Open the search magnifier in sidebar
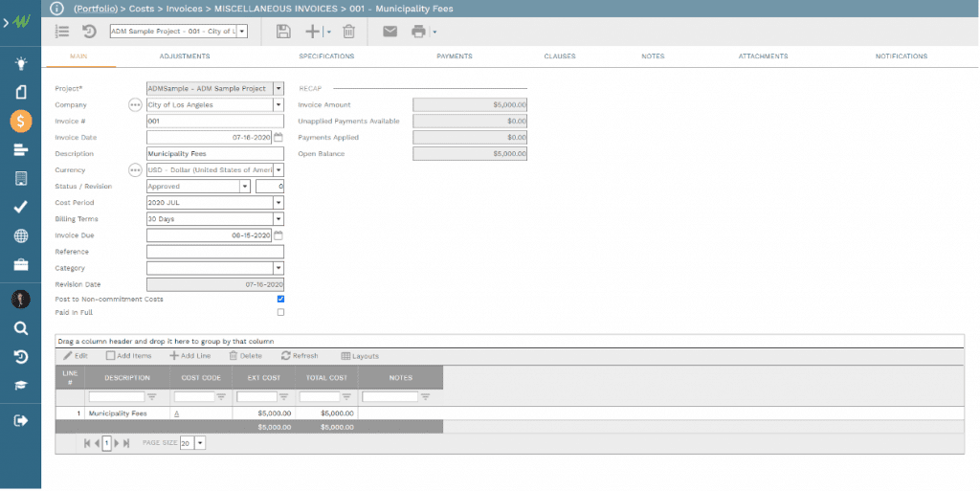The width and height of the screenshot is (980, 491). point(20,328)
